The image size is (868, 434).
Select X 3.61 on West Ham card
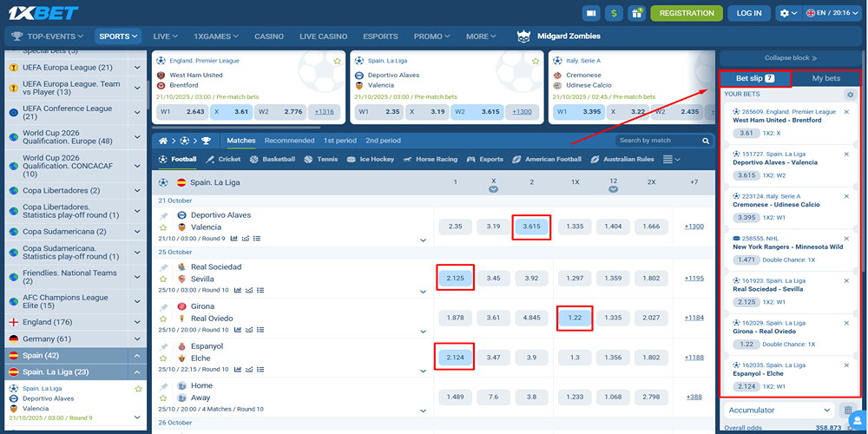[x=230, y=112]
